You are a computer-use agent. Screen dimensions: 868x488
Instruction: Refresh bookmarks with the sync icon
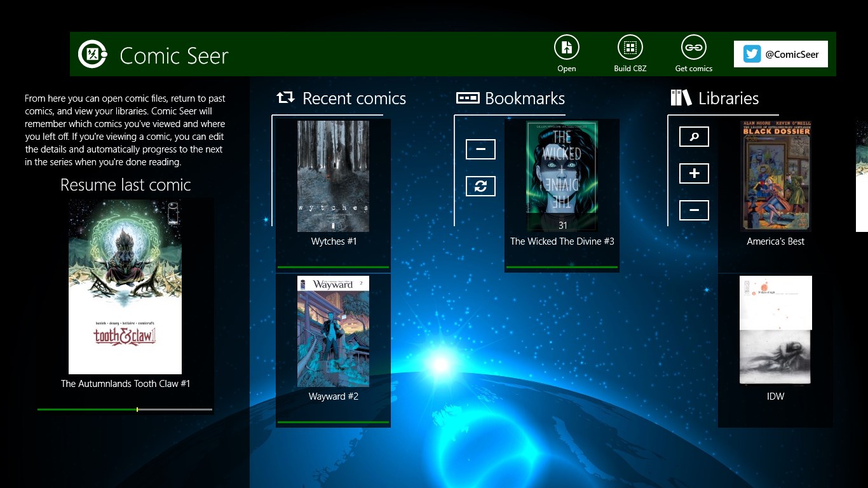point(480,186)
